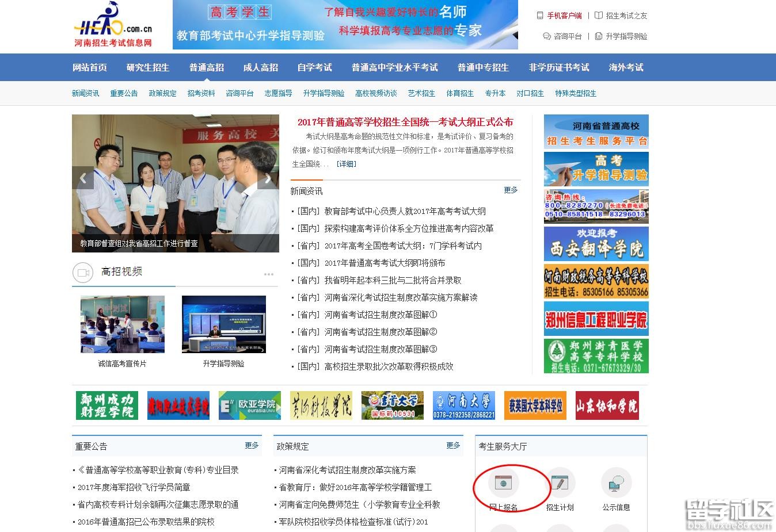Open the 公示信息 service icon

616,483
